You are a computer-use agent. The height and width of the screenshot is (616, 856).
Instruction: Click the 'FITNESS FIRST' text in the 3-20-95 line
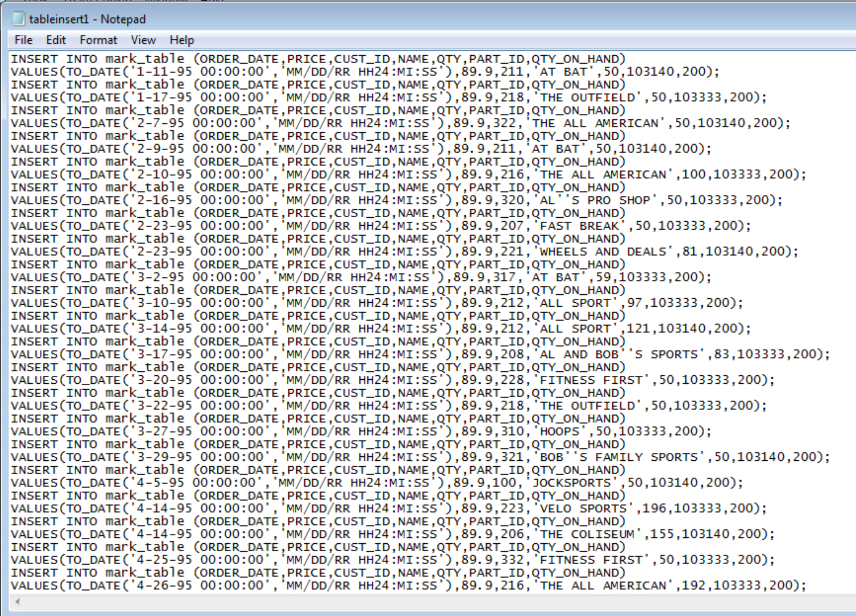pyautogui.click(x=591, y=380)
